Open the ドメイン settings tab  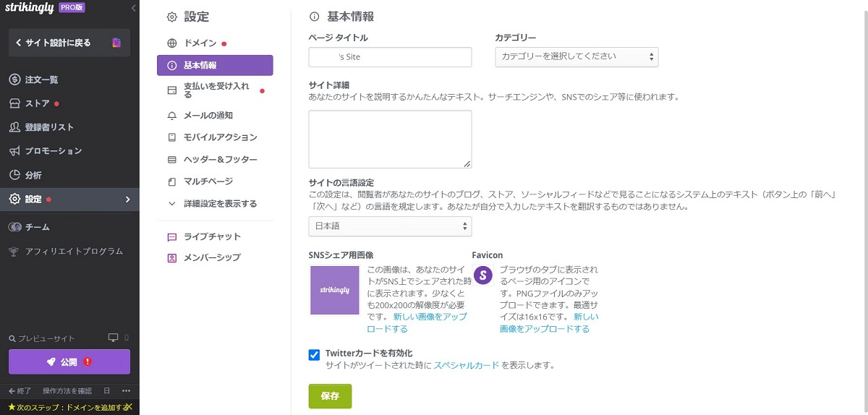[x=200, y=43]
